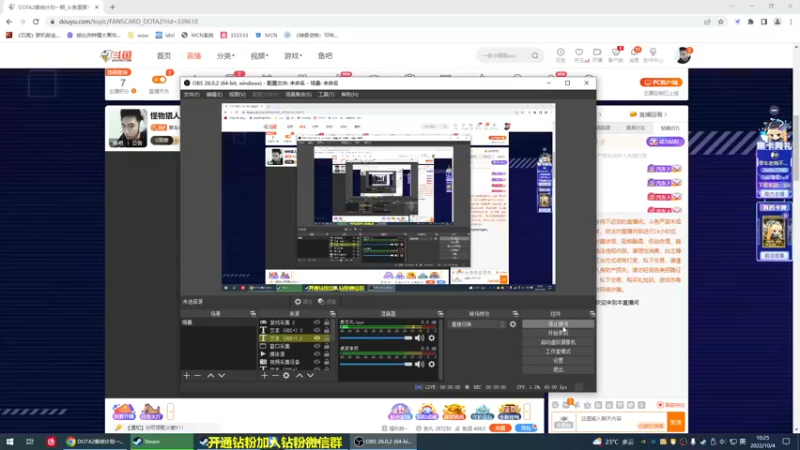Open source properties gear in sources toolbar
The image size is (800, 450).
click(x=286, y=376)
